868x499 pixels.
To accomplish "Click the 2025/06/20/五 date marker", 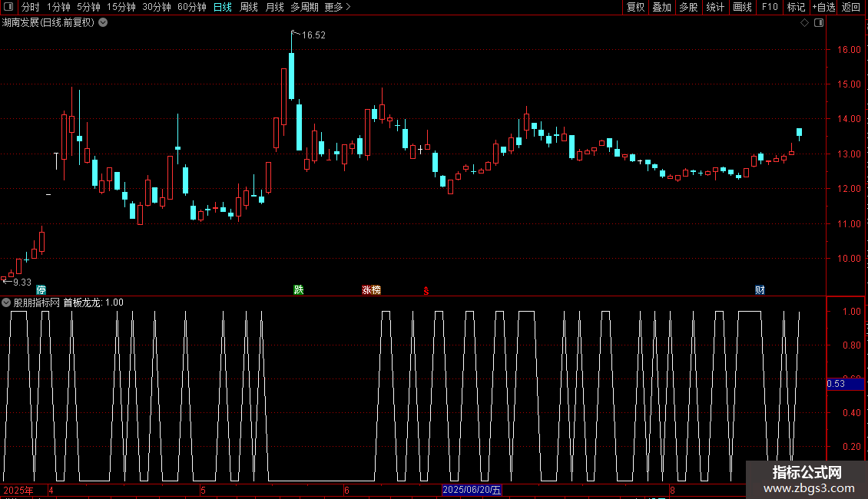I will [x=472, y=490].
